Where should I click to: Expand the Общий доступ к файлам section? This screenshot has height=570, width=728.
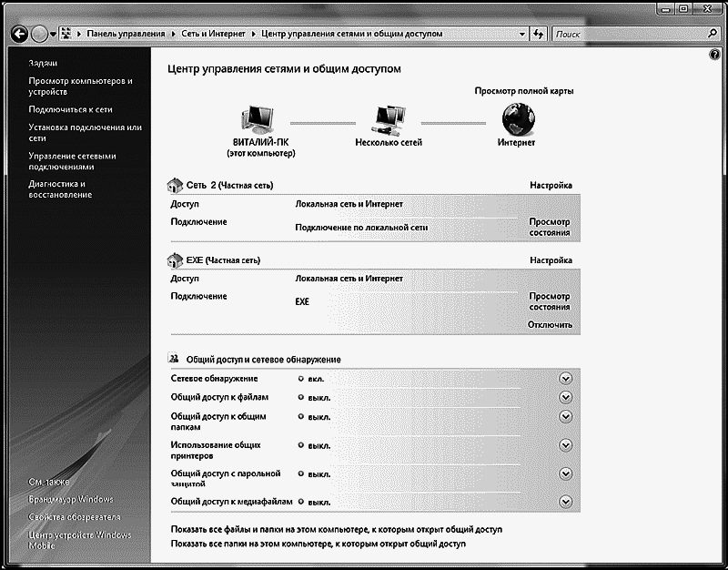point(565,397)
